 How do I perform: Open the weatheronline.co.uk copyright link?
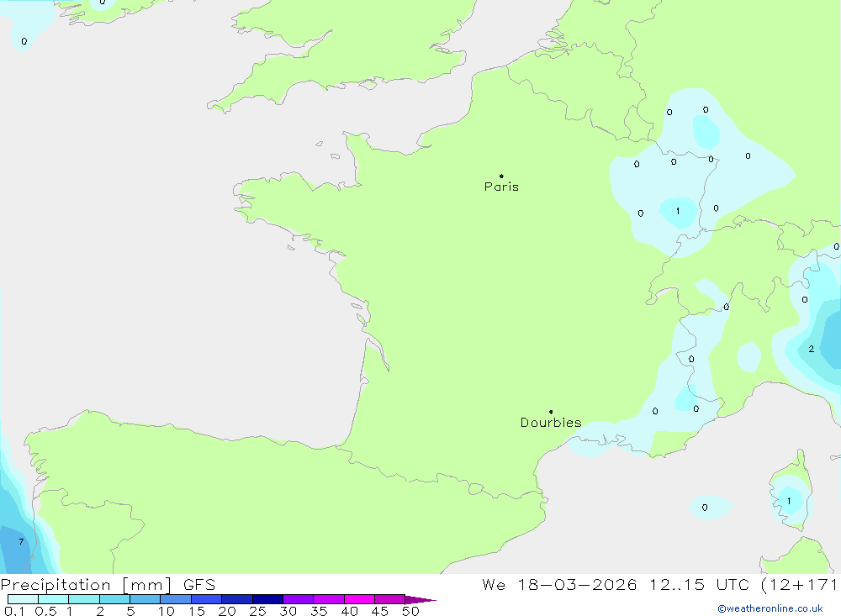pyautogui.click(x=770, y=608)
